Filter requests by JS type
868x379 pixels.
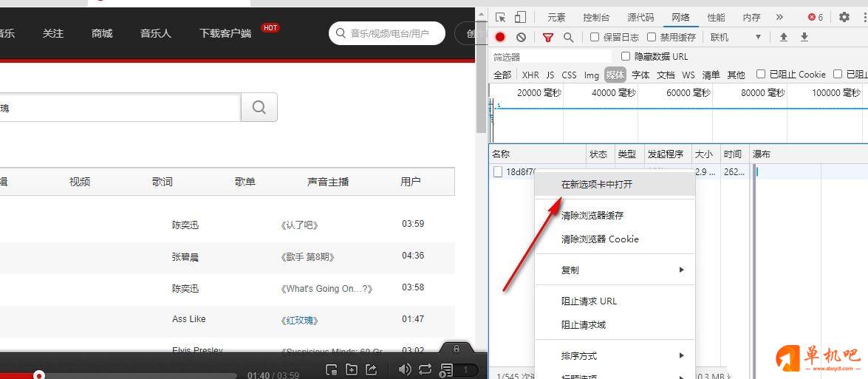pos(550,75)
